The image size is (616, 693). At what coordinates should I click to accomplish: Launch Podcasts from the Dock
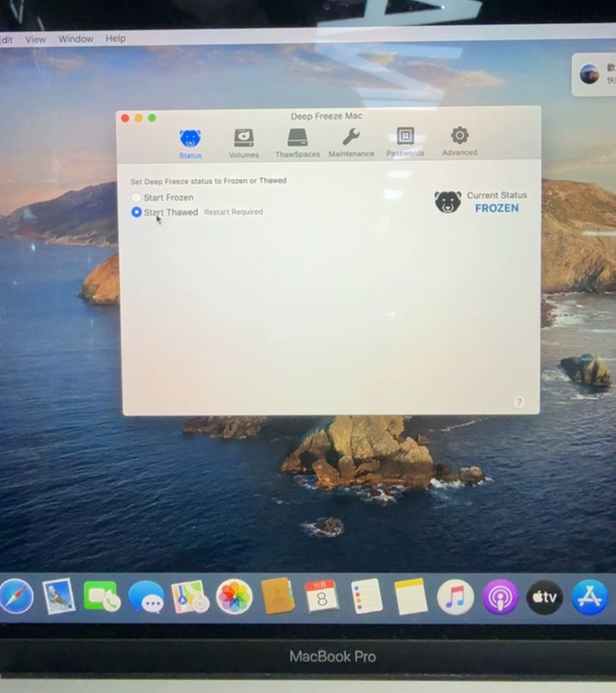500,597
